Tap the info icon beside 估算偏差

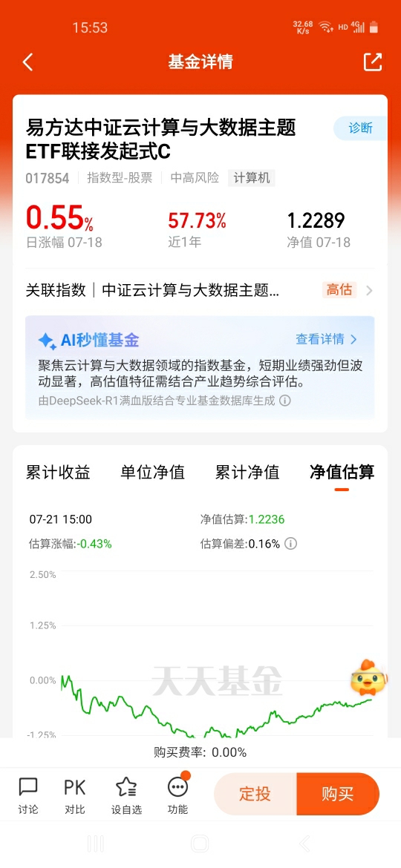(x=290, y=544)
